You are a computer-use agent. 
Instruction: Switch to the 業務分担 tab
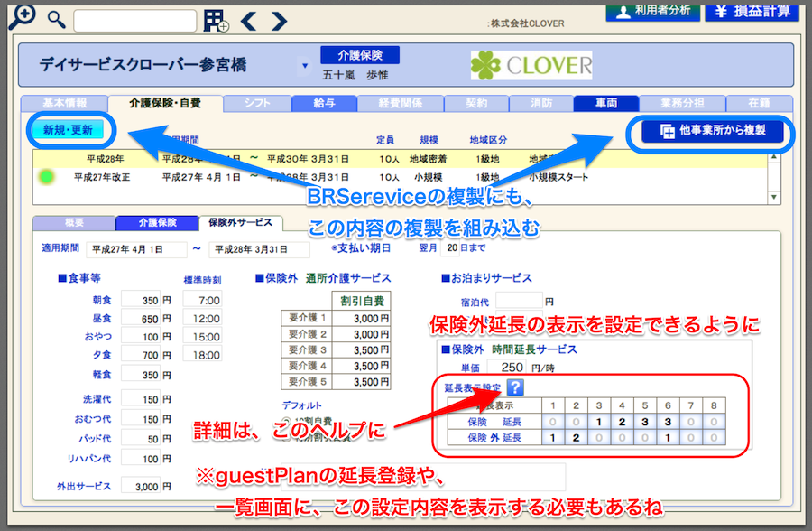(x=682, y=103)
